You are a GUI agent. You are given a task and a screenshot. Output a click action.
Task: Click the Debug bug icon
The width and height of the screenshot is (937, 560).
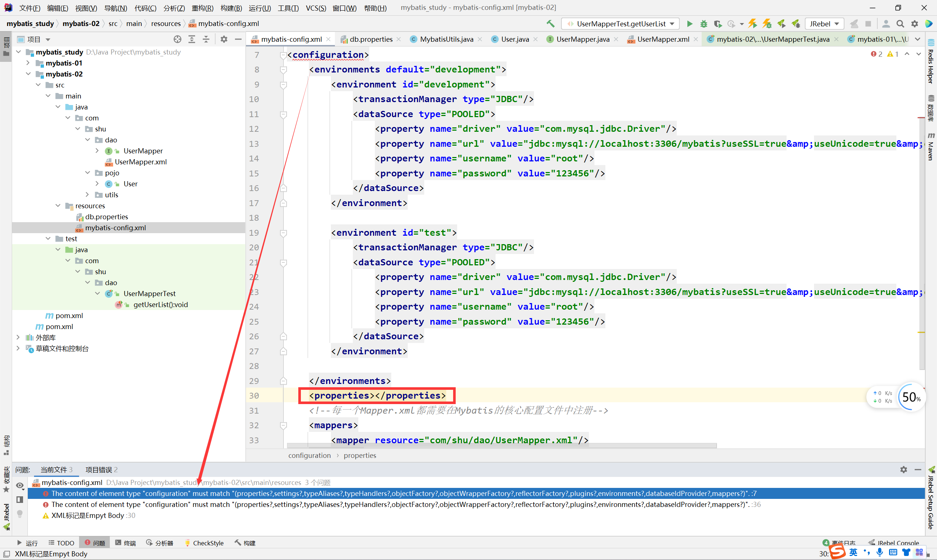(x=703, y=24)
